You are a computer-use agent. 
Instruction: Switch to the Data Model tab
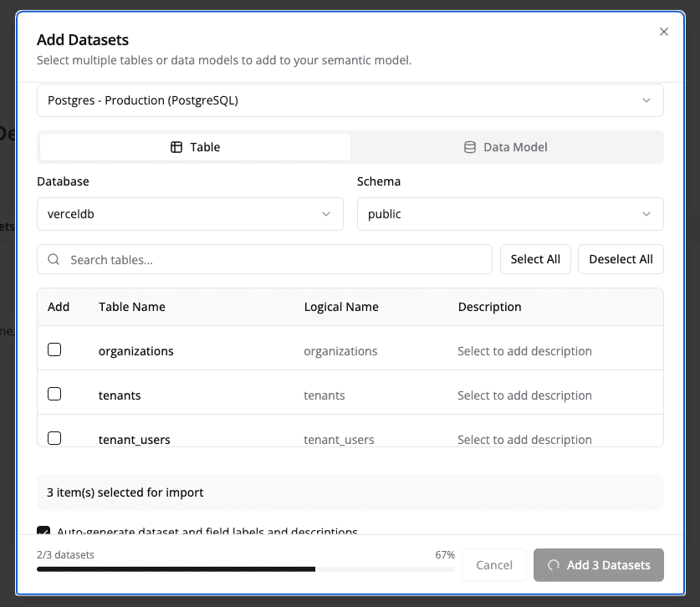(x=507, y=146)
